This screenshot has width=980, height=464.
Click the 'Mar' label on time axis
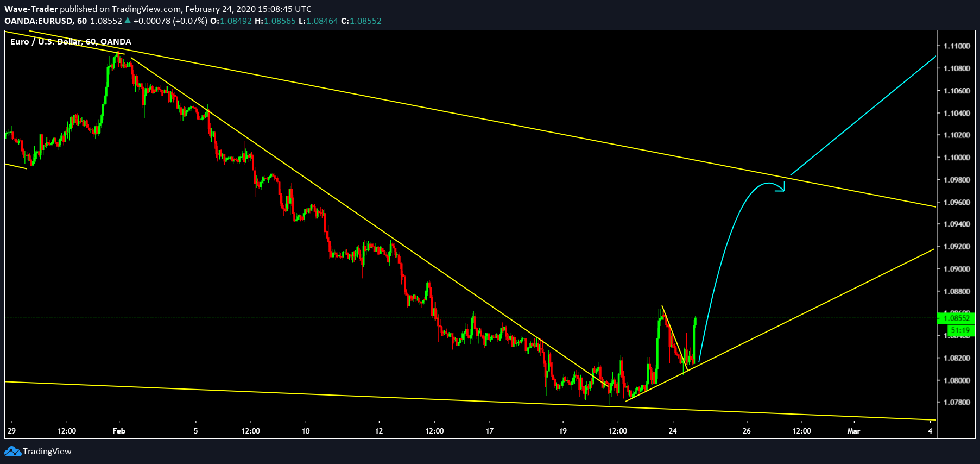tap(854, 431)
